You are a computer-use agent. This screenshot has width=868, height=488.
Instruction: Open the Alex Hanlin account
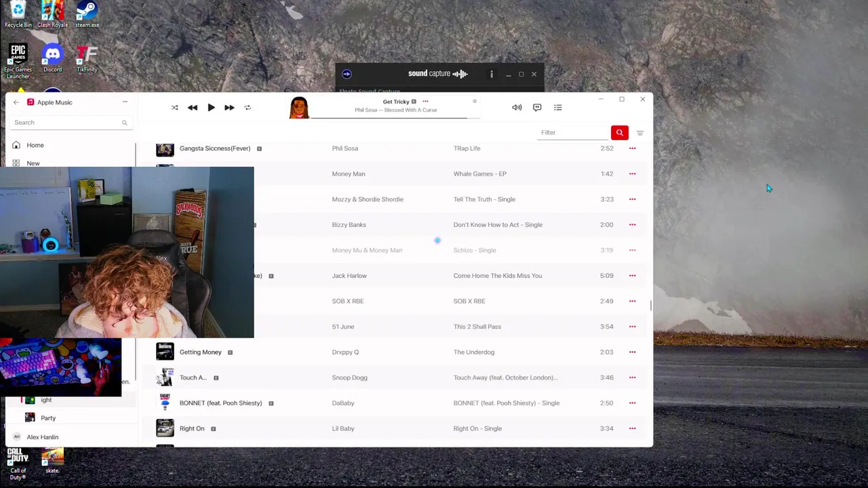[x=42, y=437]
